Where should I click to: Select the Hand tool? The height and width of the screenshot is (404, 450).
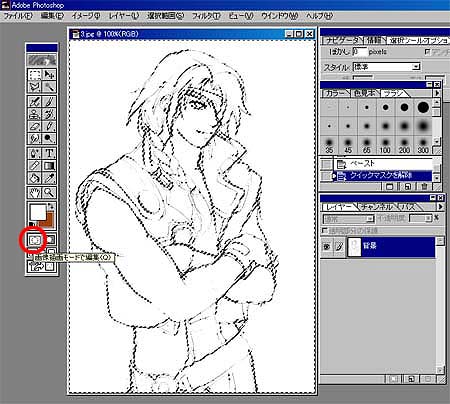[34, 192]
